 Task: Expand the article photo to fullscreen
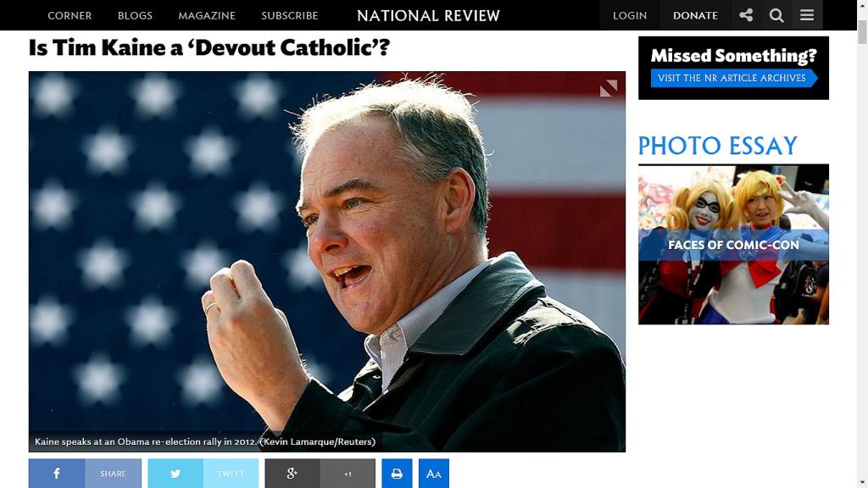609,88
